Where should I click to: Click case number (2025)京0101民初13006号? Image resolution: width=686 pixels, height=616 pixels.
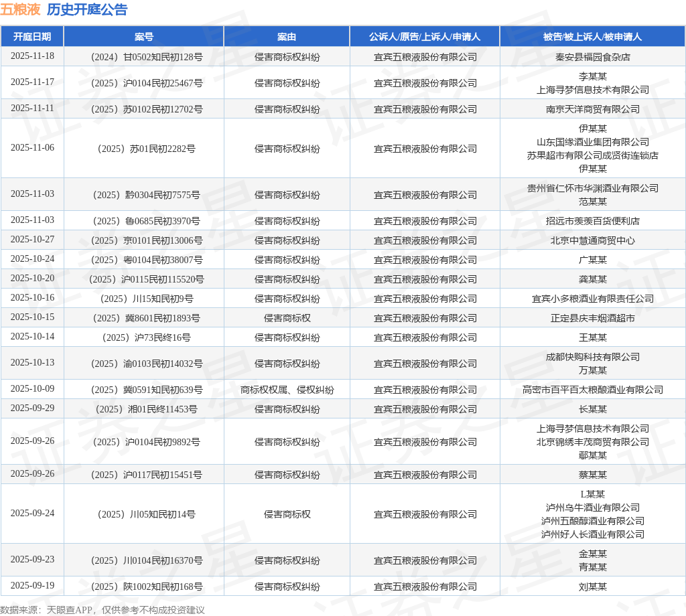[x=147, y=240]
